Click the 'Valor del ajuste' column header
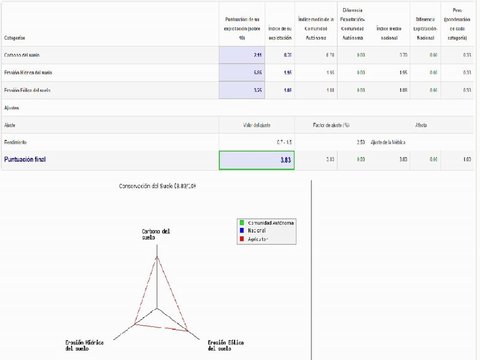This screenshot has width=480, height=360. pyautogui.click(x=257, y=125)
